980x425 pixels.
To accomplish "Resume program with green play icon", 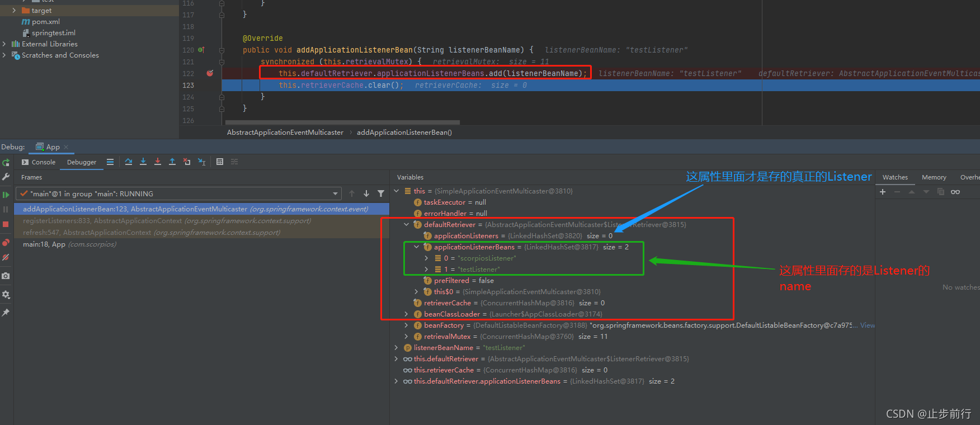I will pyautogui.click(x=6, y=195).
